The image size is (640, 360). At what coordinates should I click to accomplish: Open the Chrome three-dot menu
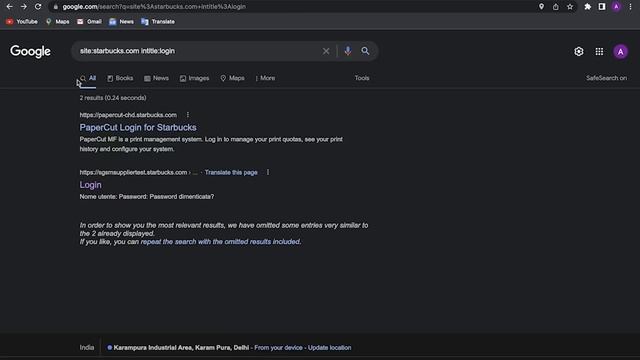pyautogui.click(x=630, y=7)
